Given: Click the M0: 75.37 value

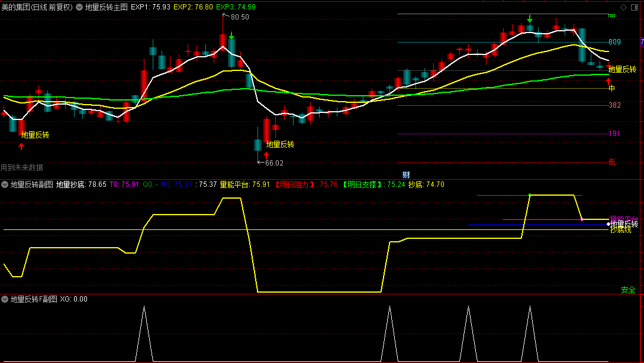Looking at the screenshot, I should click(176, 184).
